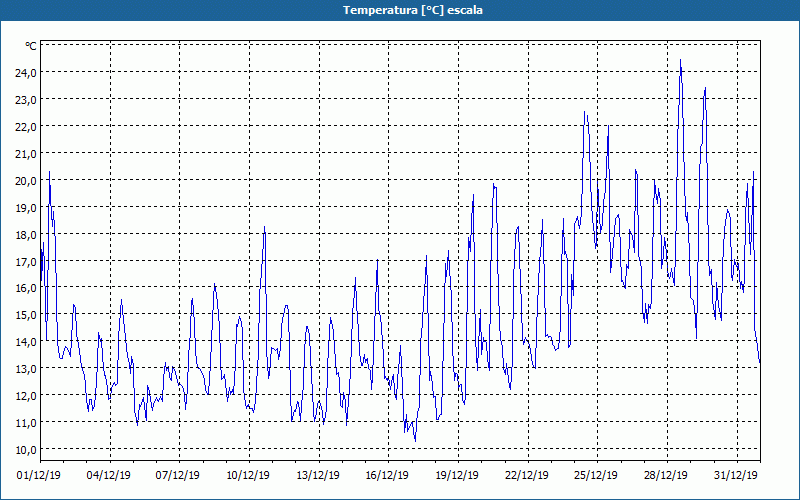
Task: Click the 23,0 y-axis label
Action: [27, 100]
